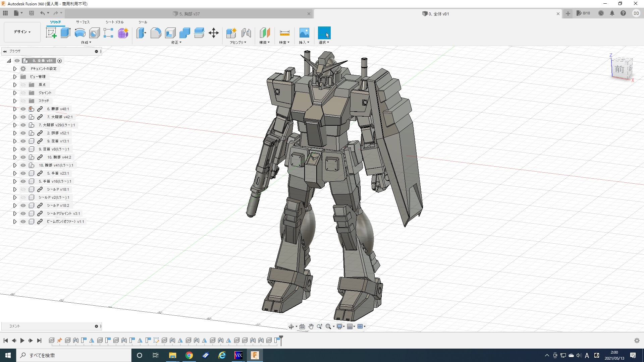This screenshot has width=644, height=362.
Task: Open timeline settings gear icon
Action: 637,341
